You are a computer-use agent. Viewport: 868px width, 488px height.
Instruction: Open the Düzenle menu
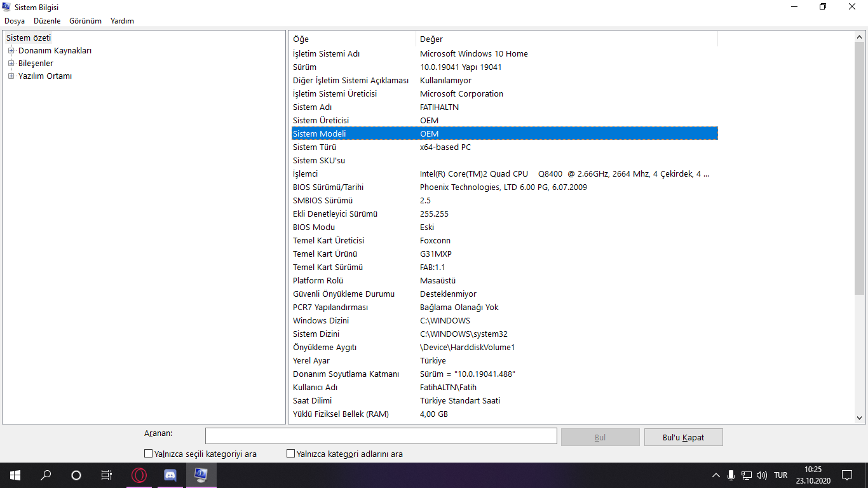[x=47, y=21]
